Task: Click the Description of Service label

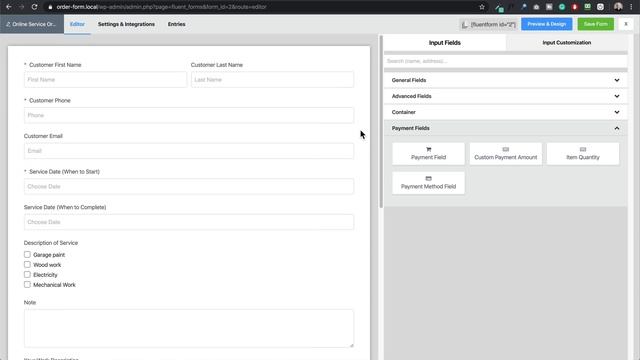Action: [x=51, y=243]
